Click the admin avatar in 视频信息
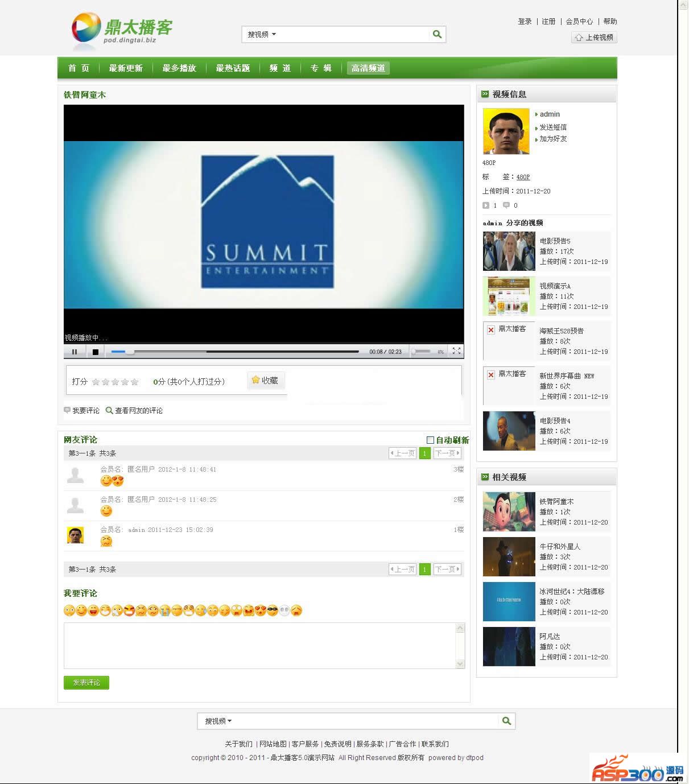 pos(506,131)
